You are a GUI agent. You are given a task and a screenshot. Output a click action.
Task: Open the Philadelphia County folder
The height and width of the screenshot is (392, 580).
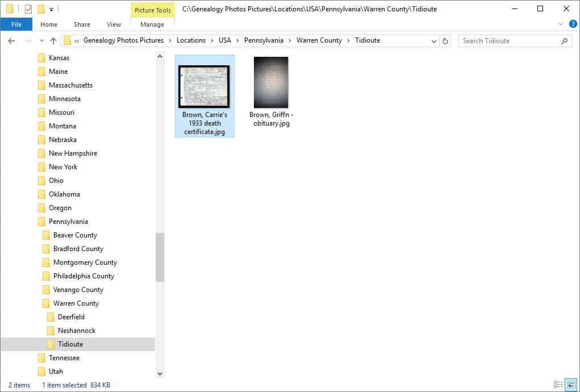pyautogui.click(x=84, y=276)
